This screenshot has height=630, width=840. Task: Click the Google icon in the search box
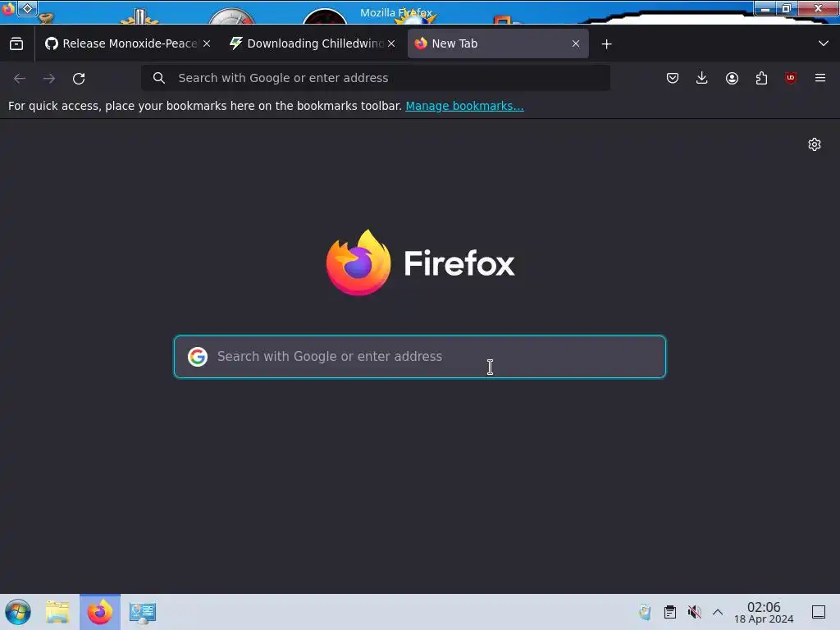click(x=198, y=357)
